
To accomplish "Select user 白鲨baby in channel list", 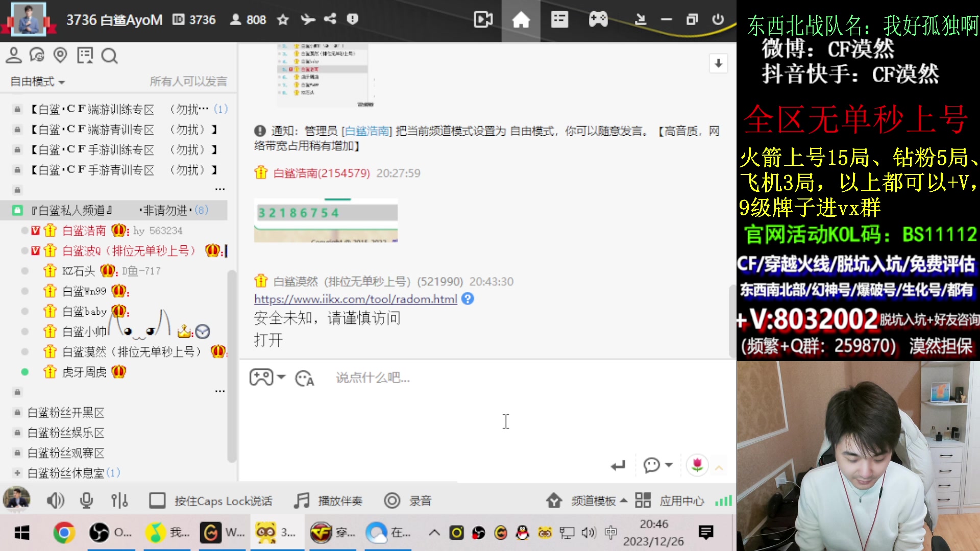I will click(x=84, y=311).
